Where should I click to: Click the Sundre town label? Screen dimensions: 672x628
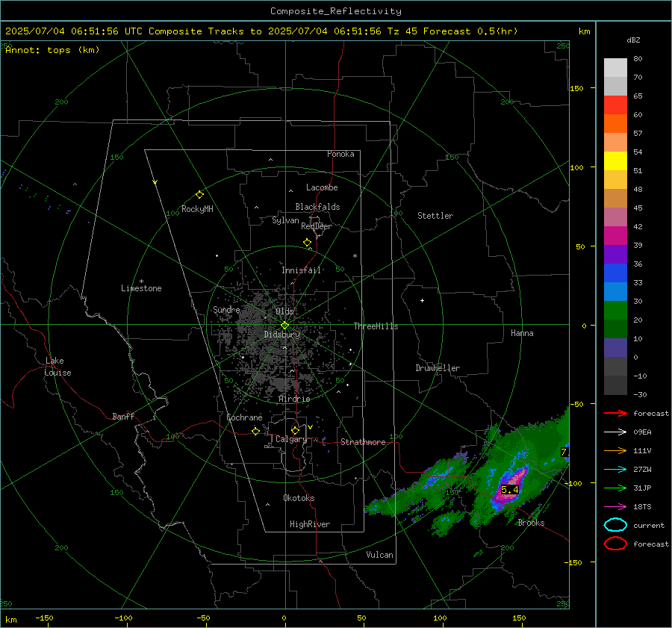226,309
